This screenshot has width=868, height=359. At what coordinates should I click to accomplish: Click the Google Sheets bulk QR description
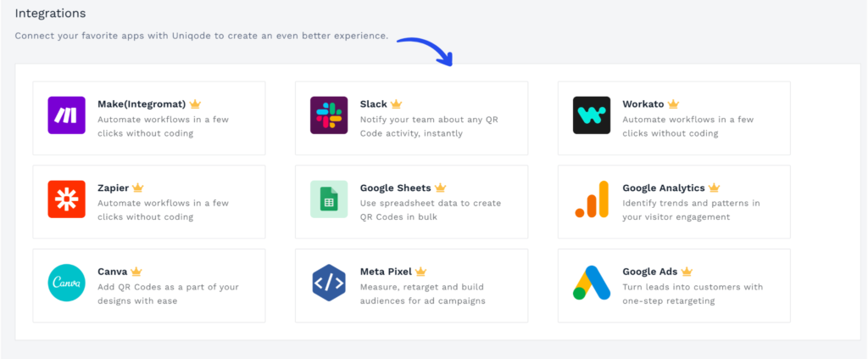[430, 210]
